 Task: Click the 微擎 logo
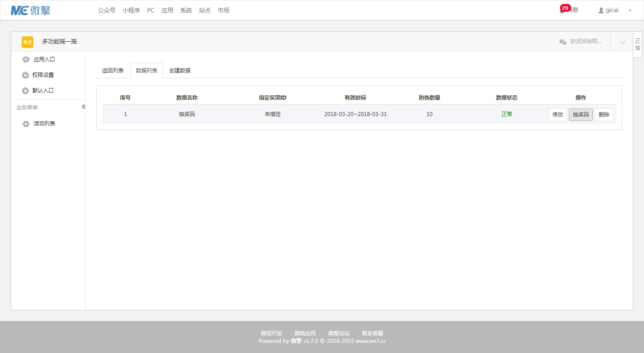[31, 10]
